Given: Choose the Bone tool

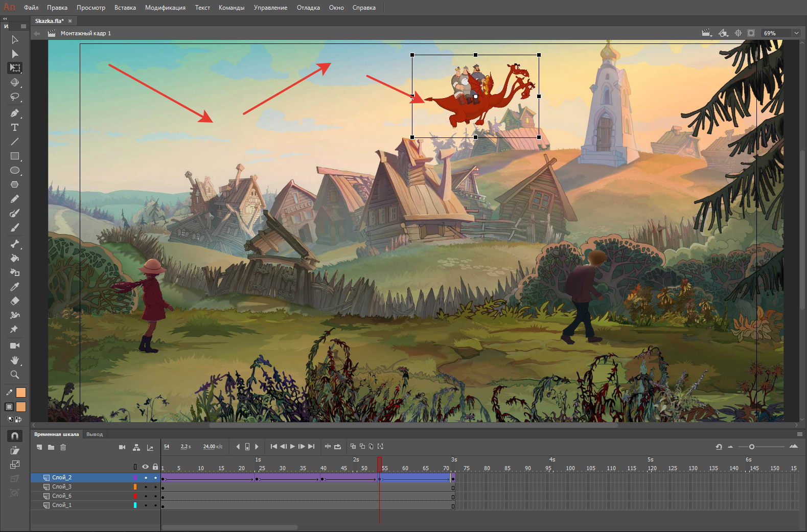Looking at the screenshot, I should tap(15, 244).
